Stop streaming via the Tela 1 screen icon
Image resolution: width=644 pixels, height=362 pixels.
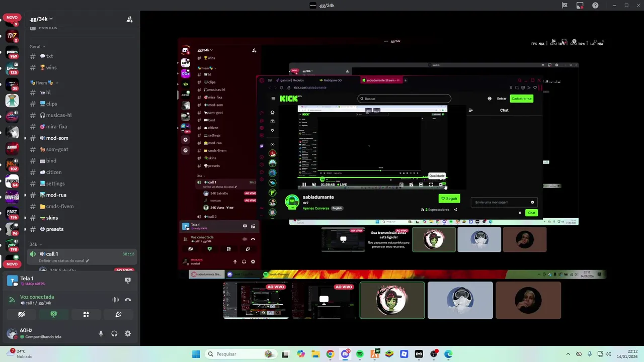[128, 280]
